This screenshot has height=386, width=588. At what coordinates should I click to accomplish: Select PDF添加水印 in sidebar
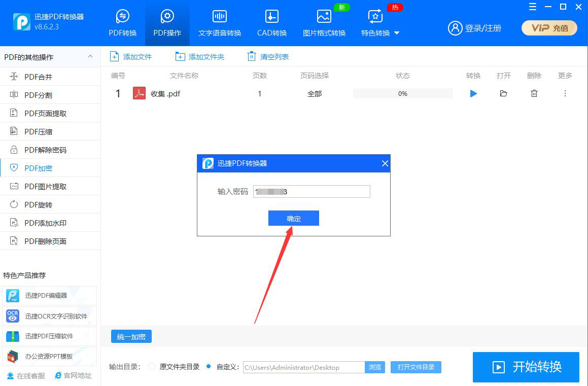[x=50, y=223]
